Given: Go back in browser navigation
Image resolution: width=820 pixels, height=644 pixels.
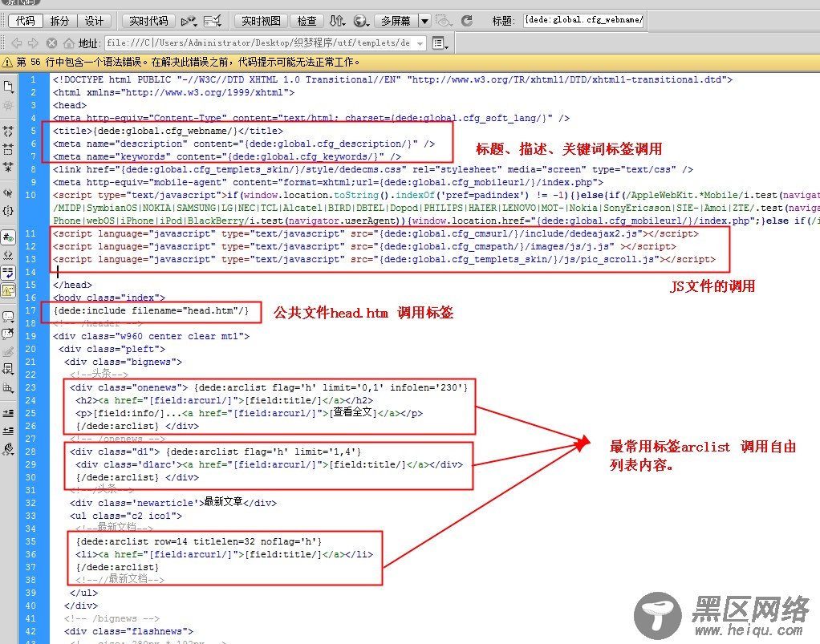Looking at the screenshot, I should [17, 43].
